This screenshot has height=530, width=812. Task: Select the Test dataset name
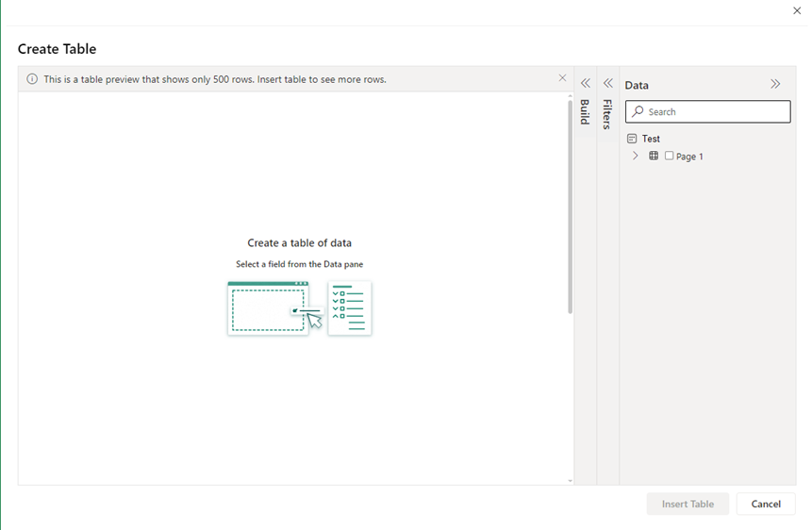tap(651, 139)
